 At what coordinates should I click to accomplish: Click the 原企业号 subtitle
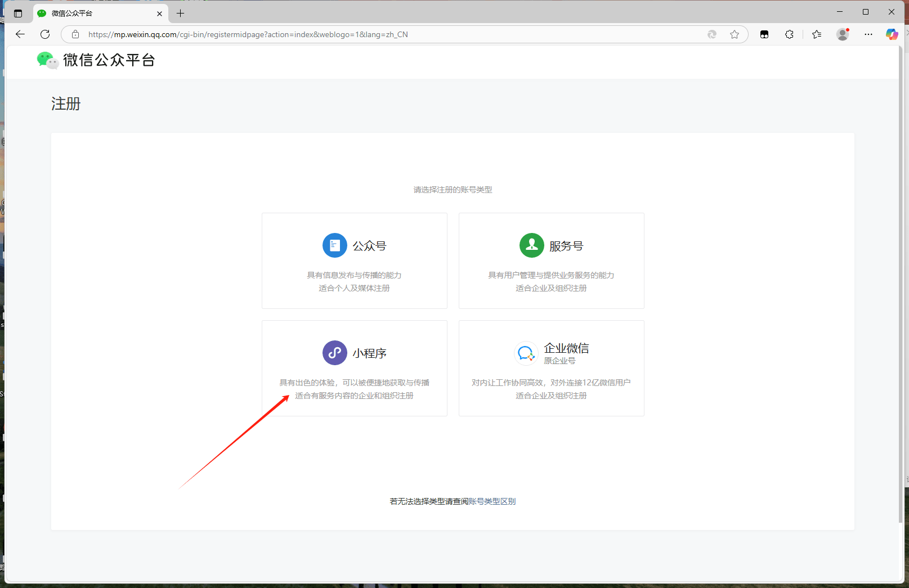tap(560, 361)
